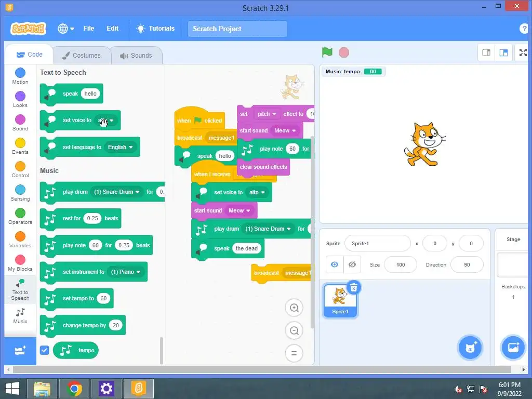
Task: Open Chrome from the taskbar
Action: (x=74, y=389)
